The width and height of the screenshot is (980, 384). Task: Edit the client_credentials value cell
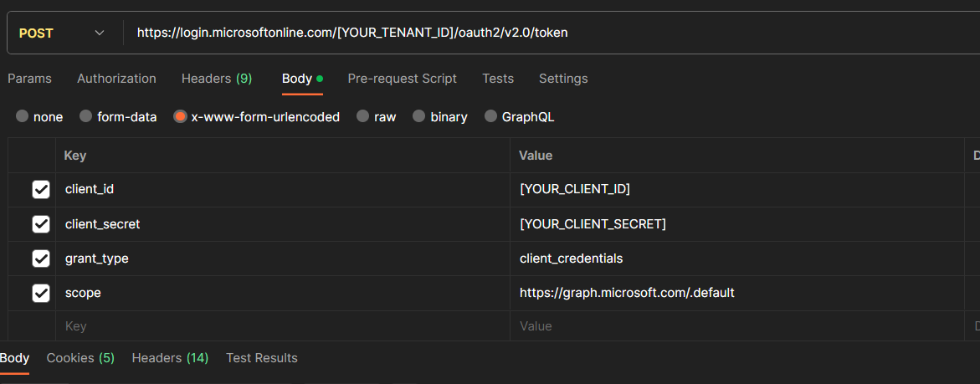(572, 259)
